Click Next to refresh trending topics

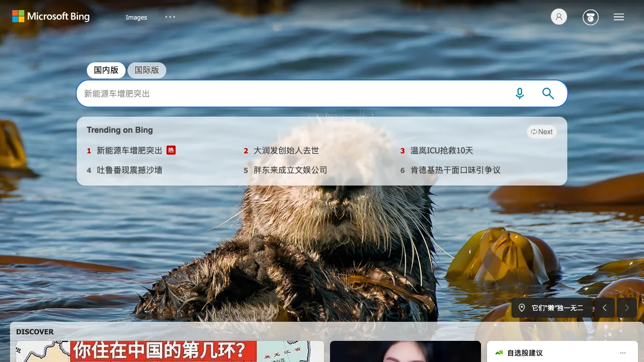[542, 132]
